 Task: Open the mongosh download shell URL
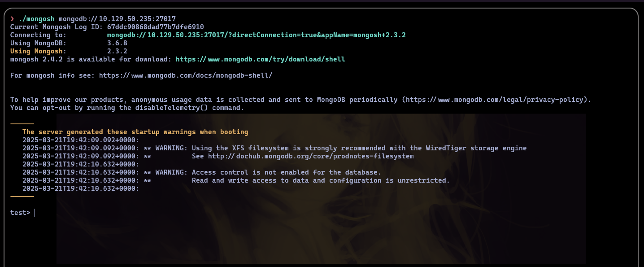tap(261, 59)
